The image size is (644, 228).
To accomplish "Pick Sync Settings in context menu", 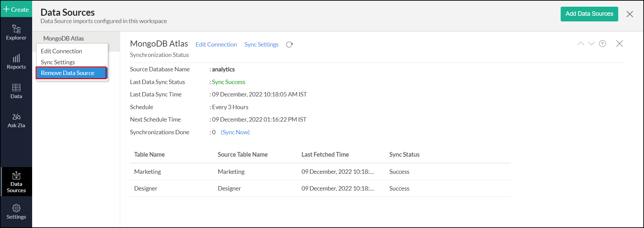I will pos(58,62).
